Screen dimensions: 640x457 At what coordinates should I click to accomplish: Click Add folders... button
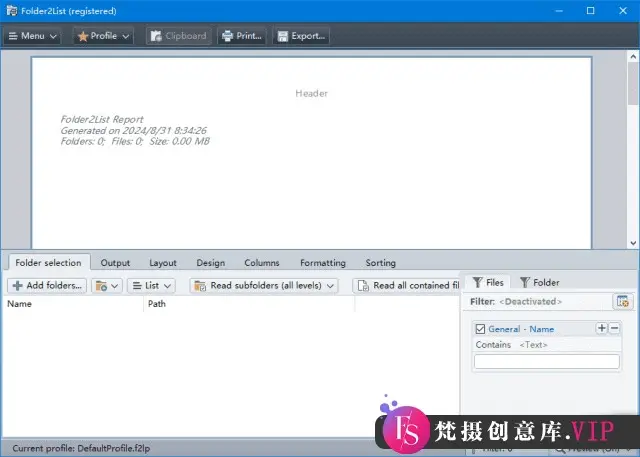[47, 286]
